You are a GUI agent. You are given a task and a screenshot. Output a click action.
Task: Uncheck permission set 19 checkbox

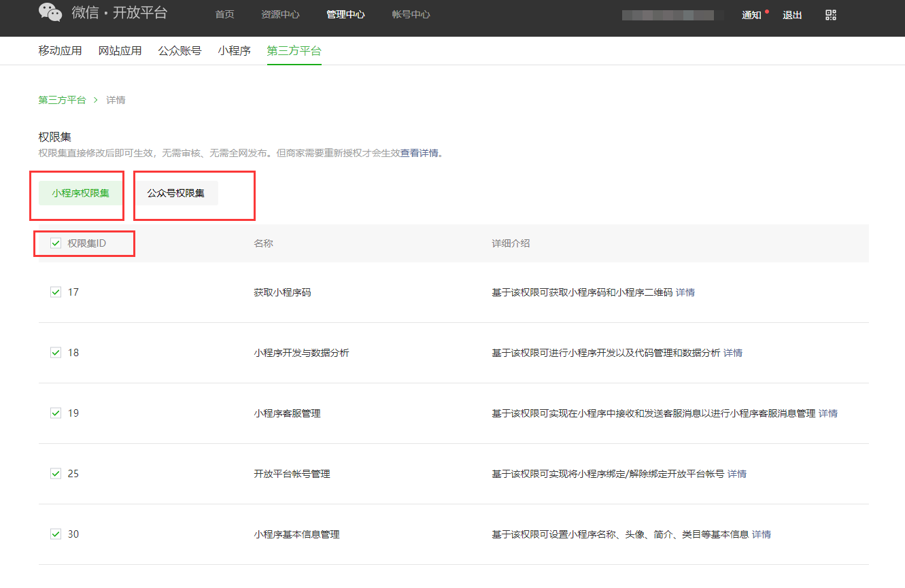56,413
